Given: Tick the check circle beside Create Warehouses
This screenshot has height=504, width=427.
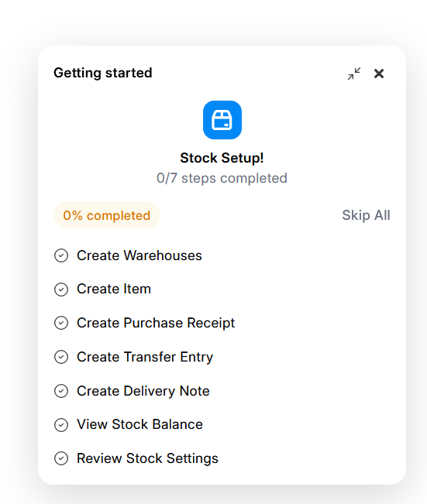Looking at the screenshot, I should [x=61, y=255].
